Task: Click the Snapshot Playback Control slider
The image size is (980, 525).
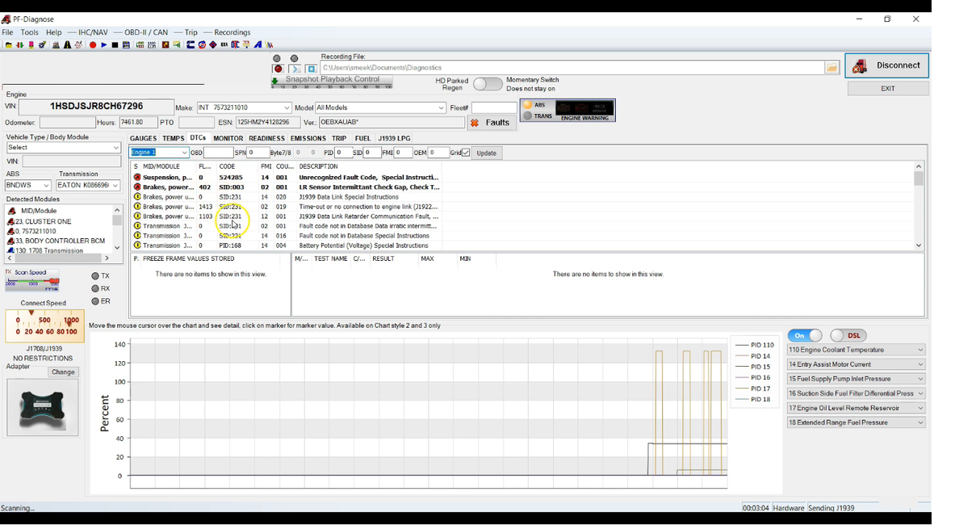Action: coord(333,82)
